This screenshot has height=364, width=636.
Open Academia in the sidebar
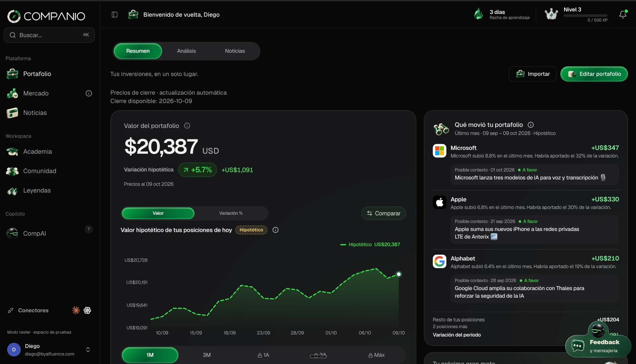(x=49, y=152)
